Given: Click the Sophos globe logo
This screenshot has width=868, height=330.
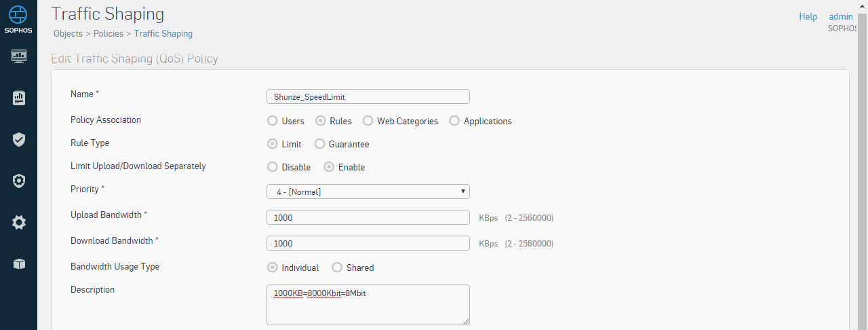Looking at the screenshot, I should (x=18, y=15).
